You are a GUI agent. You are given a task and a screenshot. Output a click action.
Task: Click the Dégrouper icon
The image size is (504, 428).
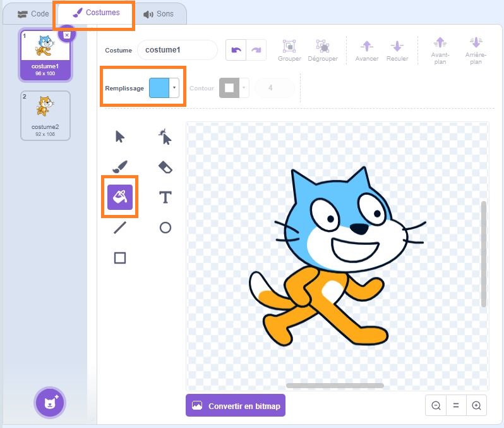click(322, 46)
